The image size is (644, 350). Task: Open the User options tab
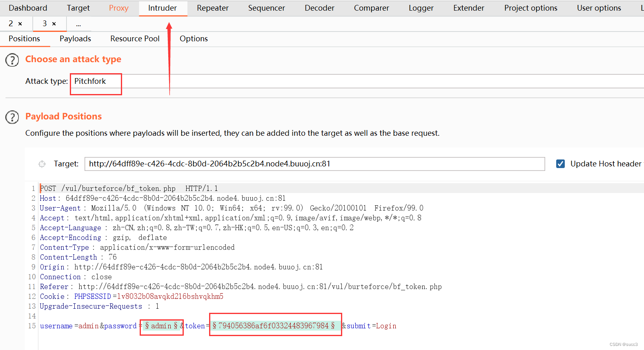pyautogui.click(x=599, y=8)
